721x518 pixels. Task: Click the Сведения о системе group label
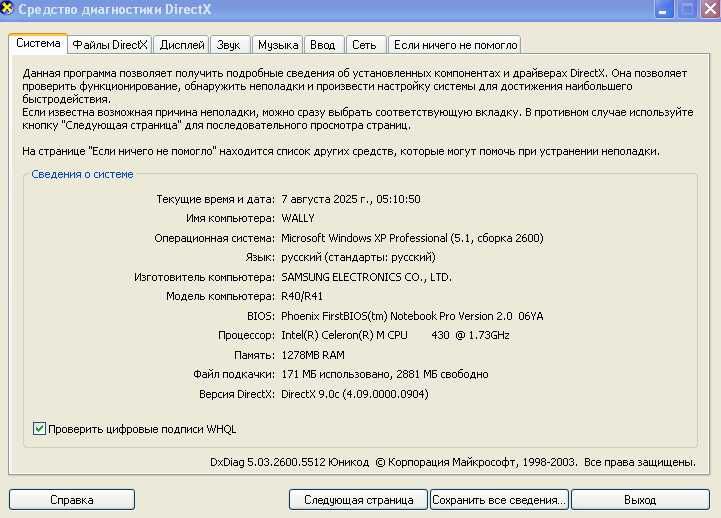point(82,174)
